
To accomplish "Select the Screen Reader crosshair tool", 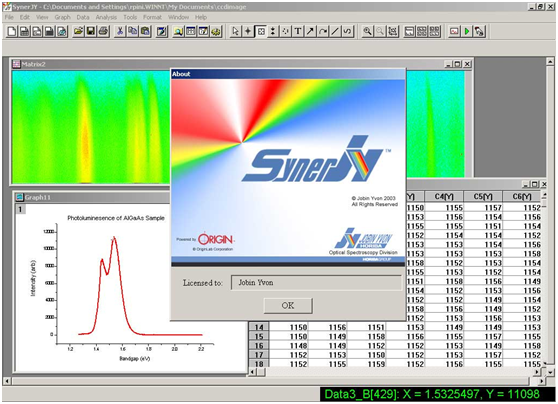I will pos(248,32).
